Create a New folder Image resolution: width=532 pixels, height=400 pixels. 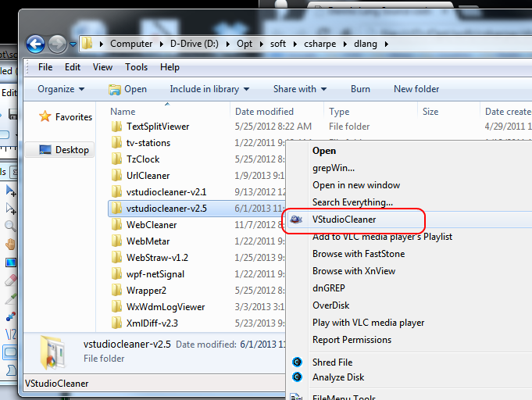coord(416,89)
